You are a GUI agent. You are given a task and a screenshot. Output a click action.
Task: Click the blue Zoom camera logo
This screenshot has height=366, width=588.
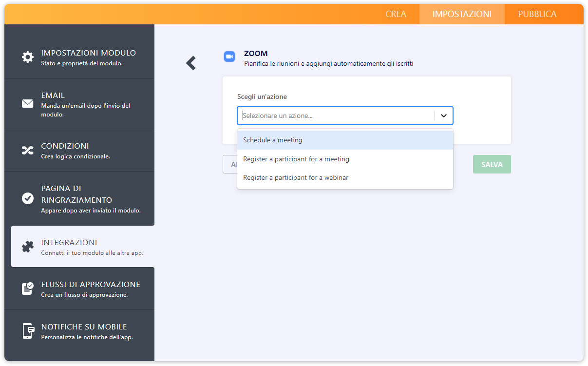[229, 57]
